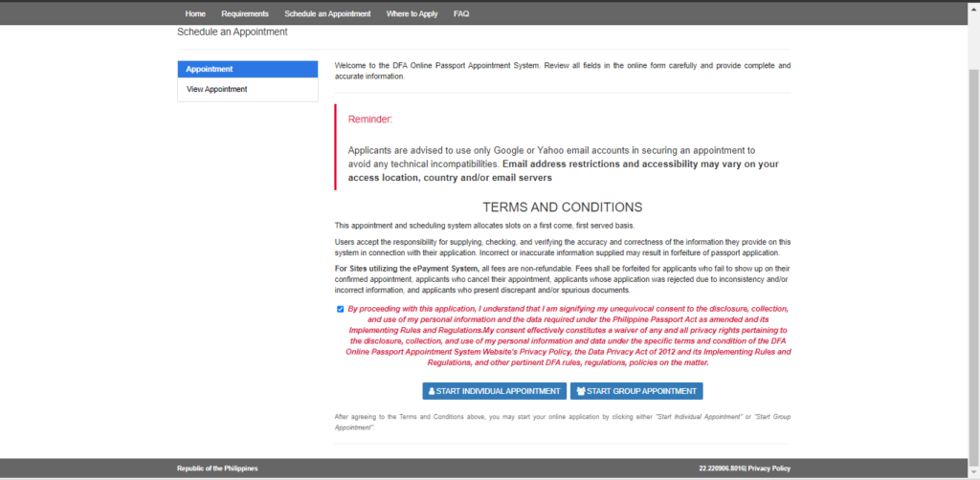Open Where to Apply menu
The width and height of the screenshot is (980, 480).
tap(412, 13)
